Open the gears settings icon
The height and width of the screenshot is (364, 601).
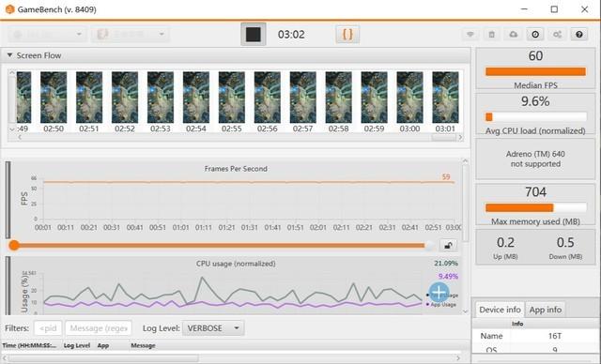(557, 35)
